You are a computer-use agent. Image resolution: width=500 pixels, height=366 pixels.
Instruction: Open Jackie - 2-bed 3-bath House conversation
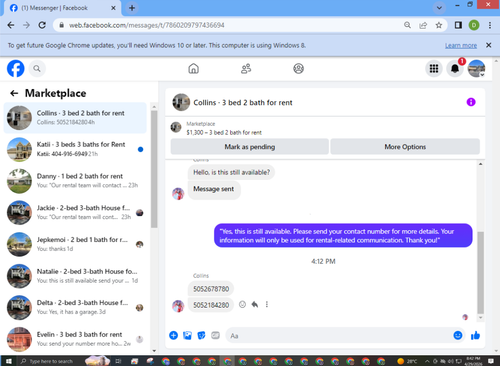pyautogui.click(x=75, y=213)
